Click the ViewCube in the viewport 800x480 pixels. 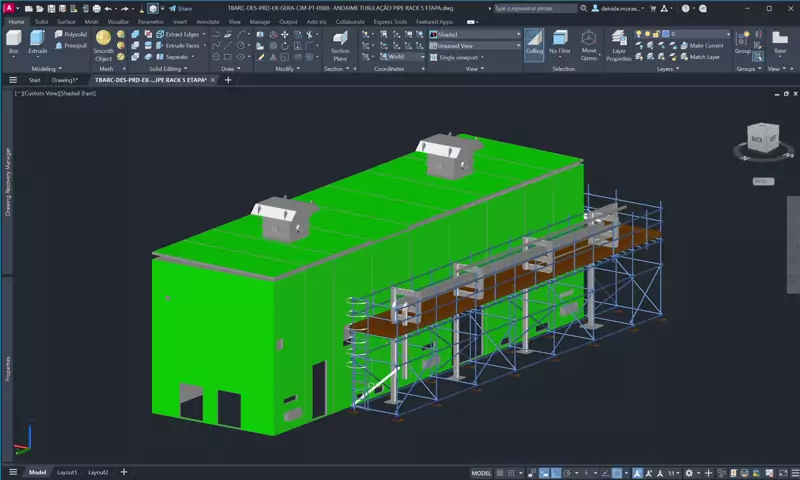763,138
